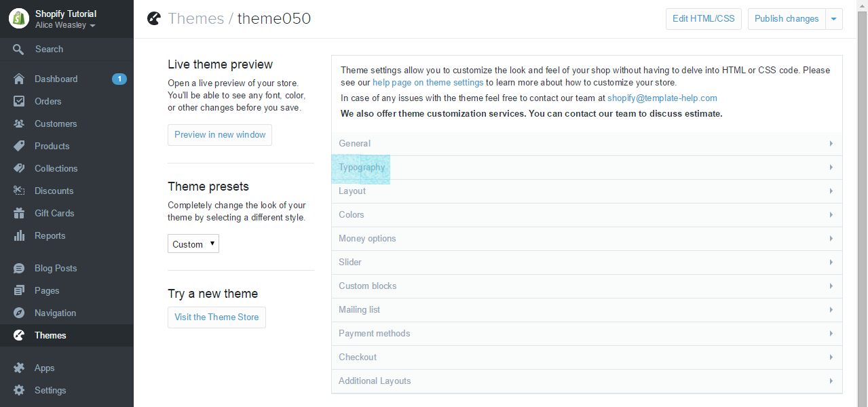
Task: Open Discounts from the sidebar
Action: click(x=67, y=191)
